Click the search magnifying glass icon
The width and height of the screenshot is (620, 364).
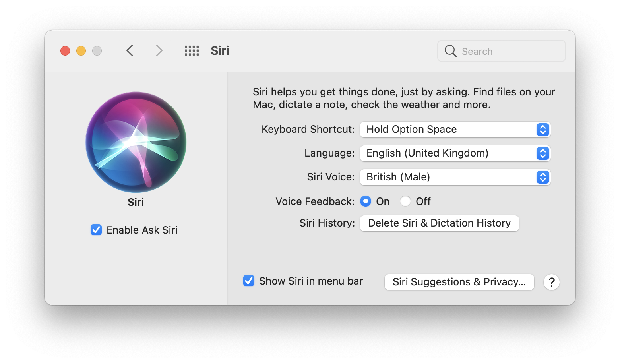450,51
